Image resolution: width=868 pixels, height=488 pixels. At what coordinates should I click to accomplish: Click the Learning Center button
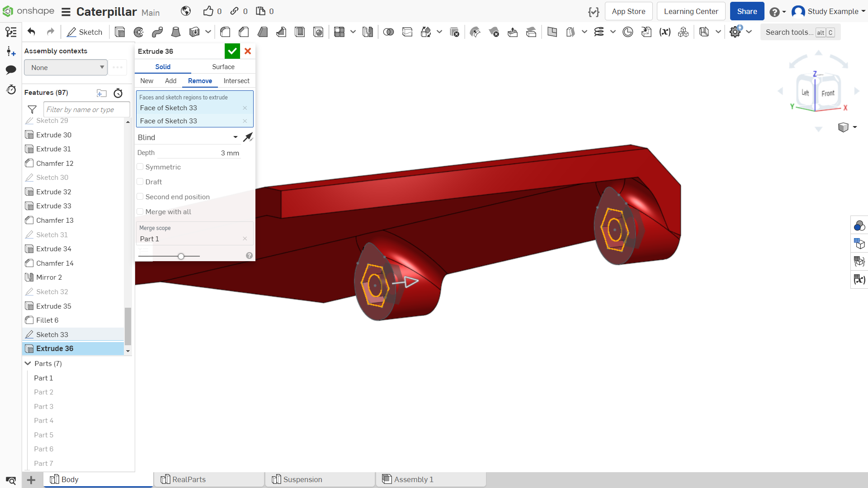pyautogui.click(x=691, y=11)
